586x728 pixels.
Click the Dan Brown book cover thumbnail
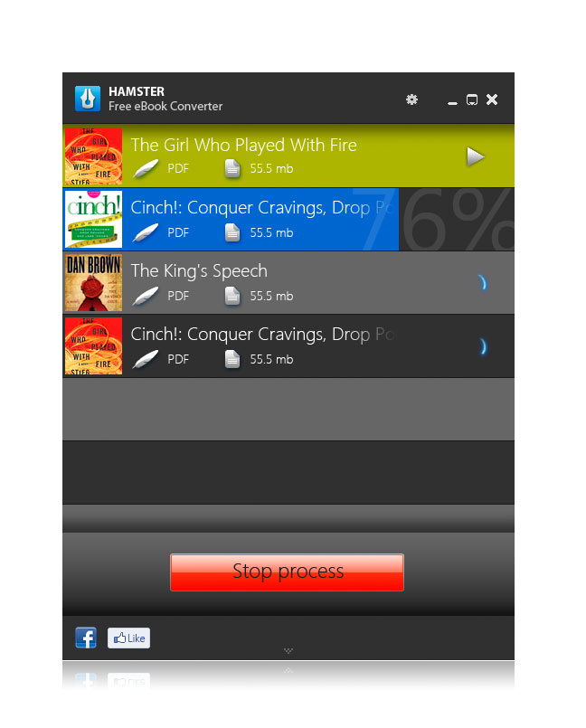point(93,283)
